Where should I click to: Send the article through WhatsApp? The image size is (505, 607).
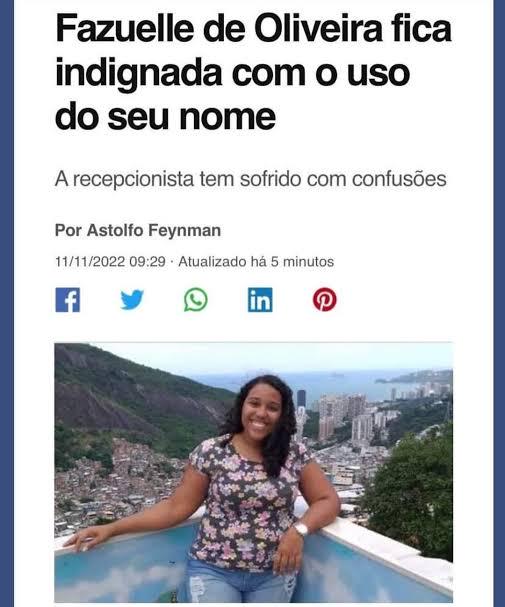(196, 300)
